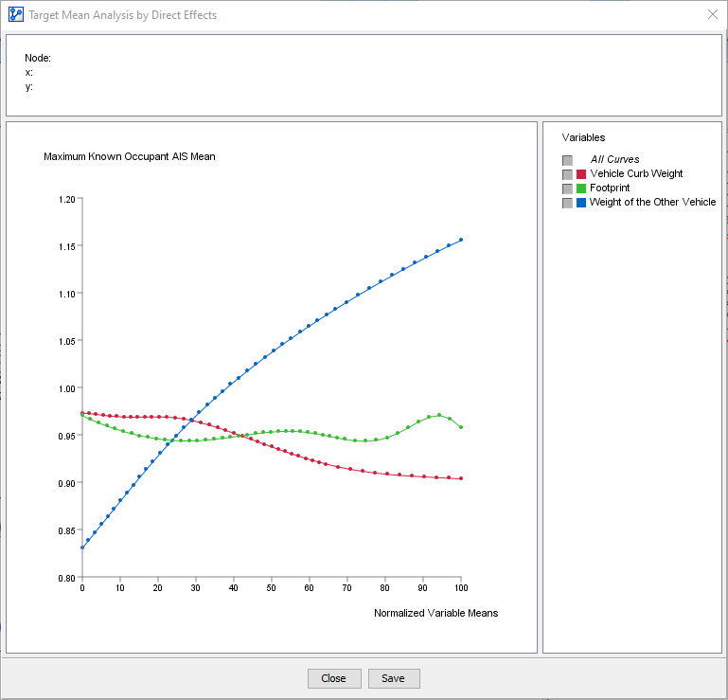728x700 pixels.
Task: Click the 1.20 y-axis tick label
Action: coord(67,199)
